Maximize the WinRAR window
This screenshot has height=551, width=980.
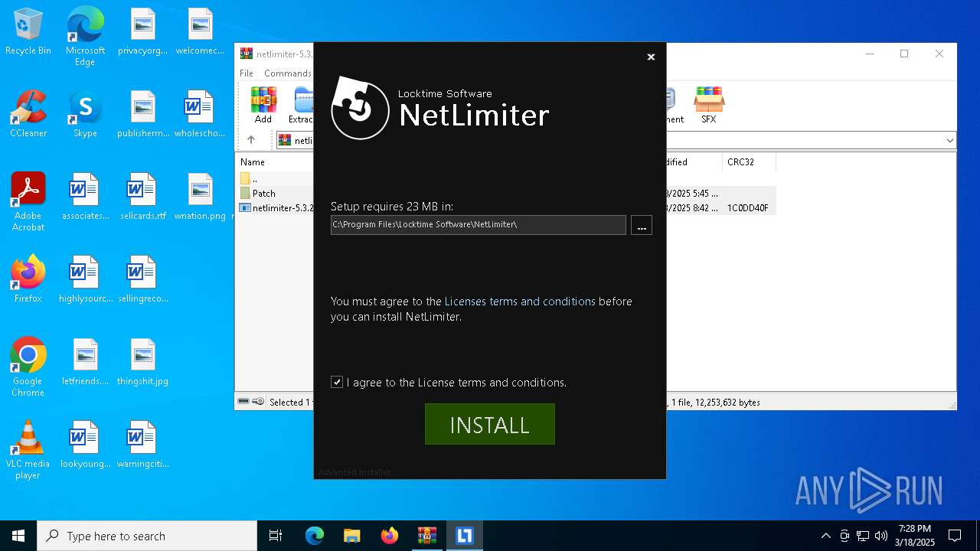point(904,54)
